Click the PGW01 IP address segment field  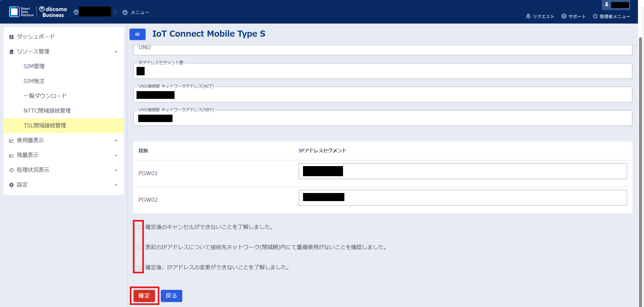[x=463, y=171]
